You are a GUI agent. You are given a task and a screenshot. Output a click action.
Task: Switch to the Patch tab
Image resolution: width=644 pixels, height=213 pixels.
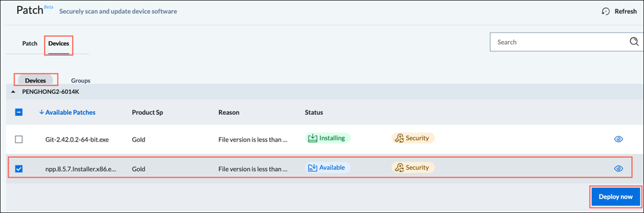click(30, 44)
